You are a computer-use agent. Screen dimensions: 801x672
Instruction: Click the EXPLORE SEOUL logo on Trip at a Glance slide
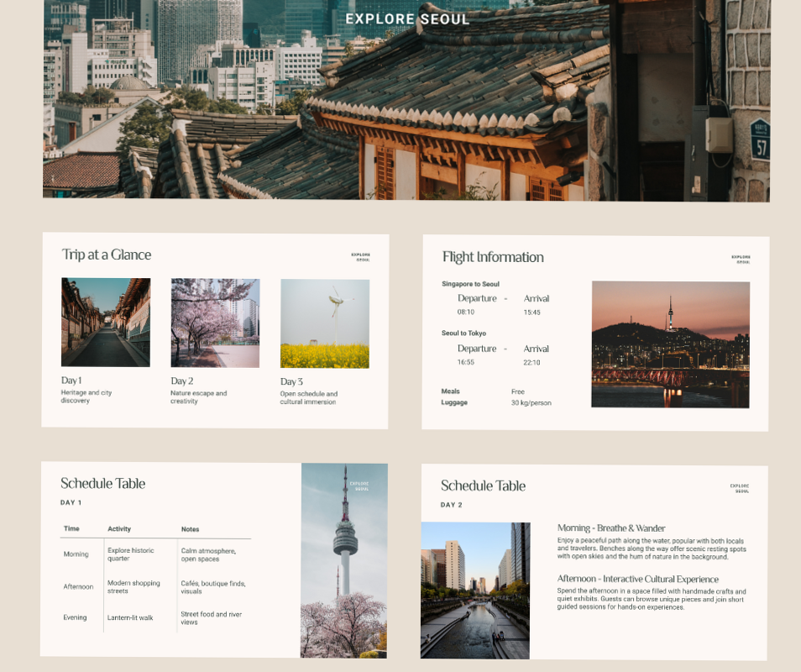(361, 258)
